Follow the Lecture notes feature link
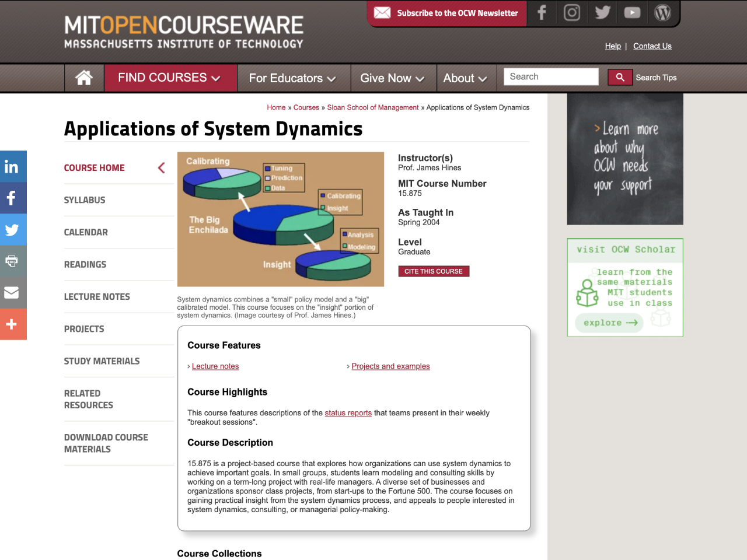This screenshot has height=560, width=747. (215, 366)
